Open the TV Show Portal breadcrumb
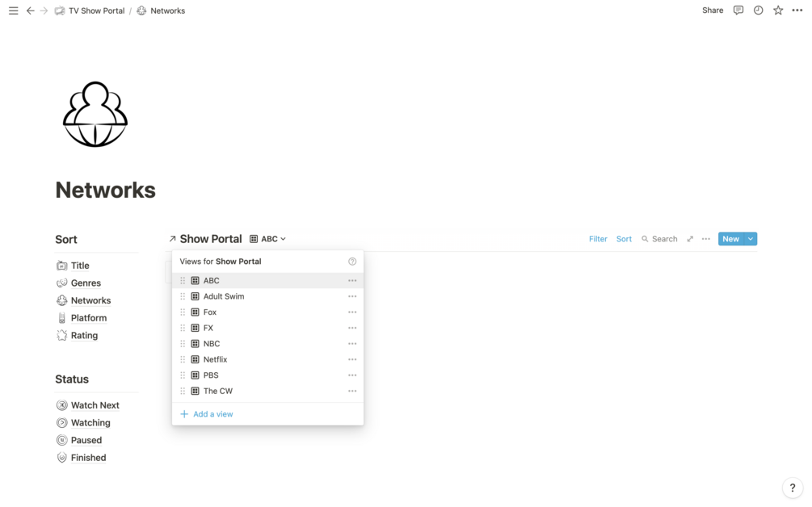The width and height of the screenshot is (812, 507). (90, 10)
